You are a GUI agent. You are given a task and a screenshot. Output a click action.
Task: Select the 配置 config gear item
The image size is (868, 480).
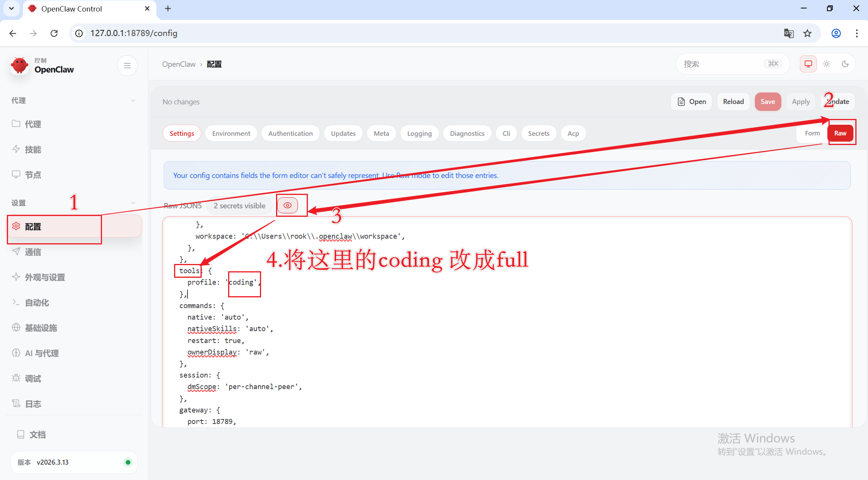click(74, 226)
